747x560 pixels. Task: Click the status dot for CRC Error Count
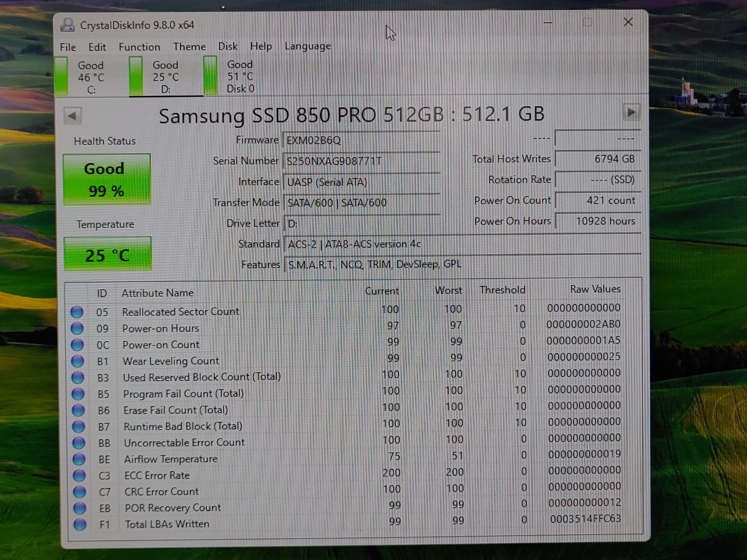(x=80, y=492)
